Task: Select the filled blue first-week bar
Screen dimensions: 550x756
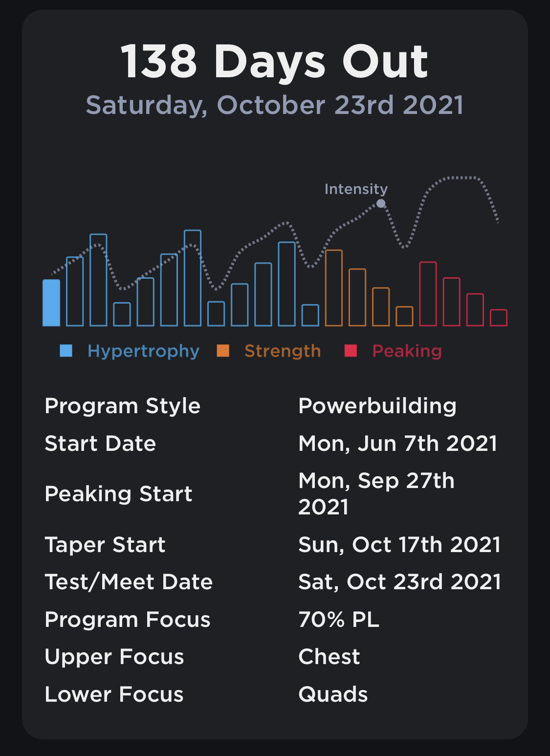Action: [x=51, y=303]
